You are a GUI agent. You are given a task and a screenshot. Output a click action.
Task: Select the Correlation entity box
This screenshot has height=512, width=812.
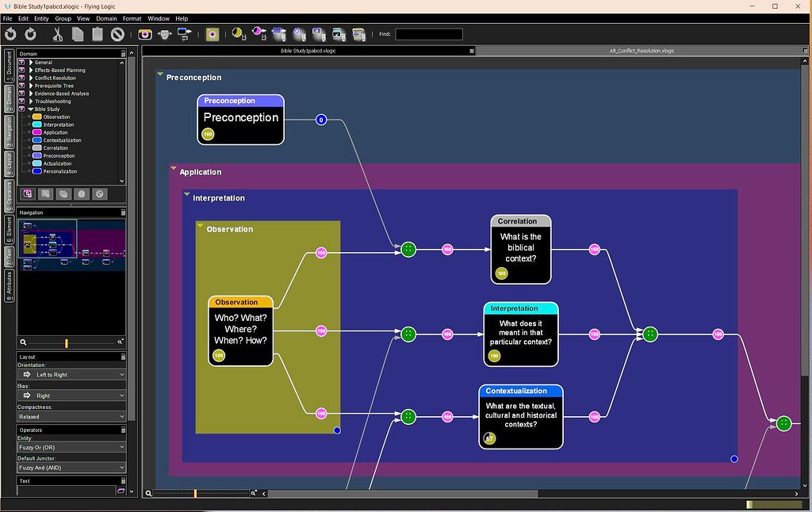(520, 250)
